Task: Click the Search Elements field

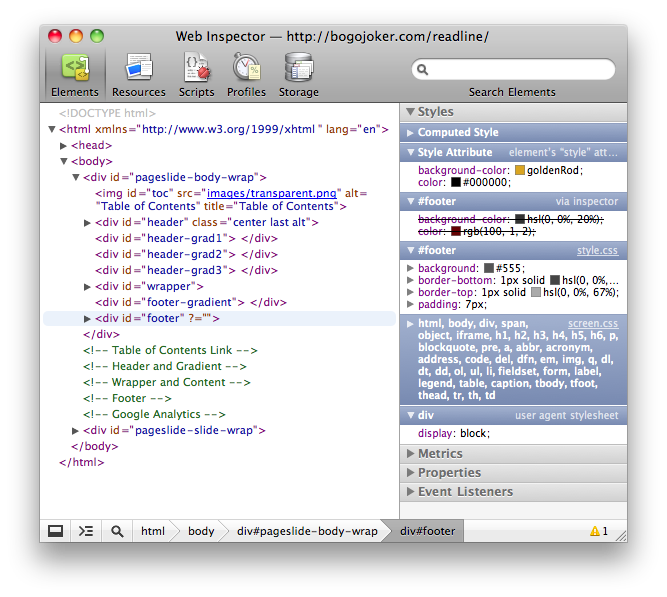Action: 520,69
